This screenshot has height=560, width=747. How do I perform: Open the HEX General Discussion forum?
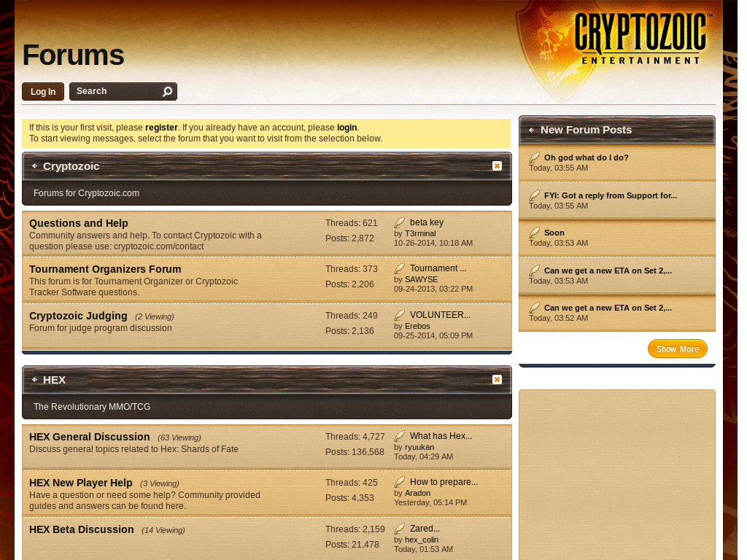coord(90,437)
